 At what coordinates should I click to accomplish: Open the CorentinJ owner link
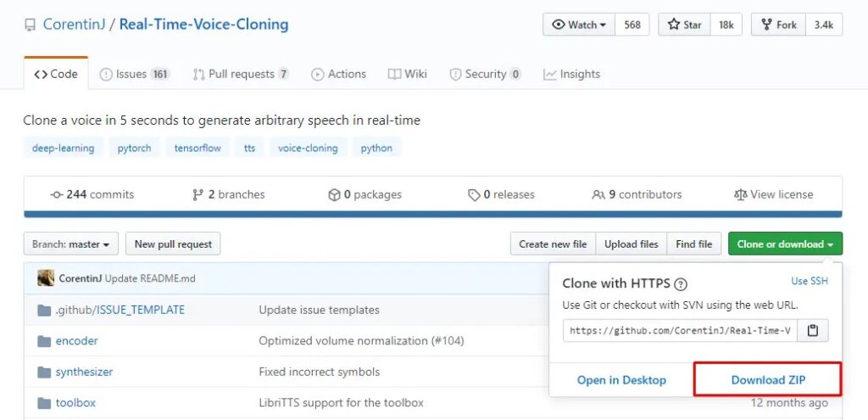[74, 25]
